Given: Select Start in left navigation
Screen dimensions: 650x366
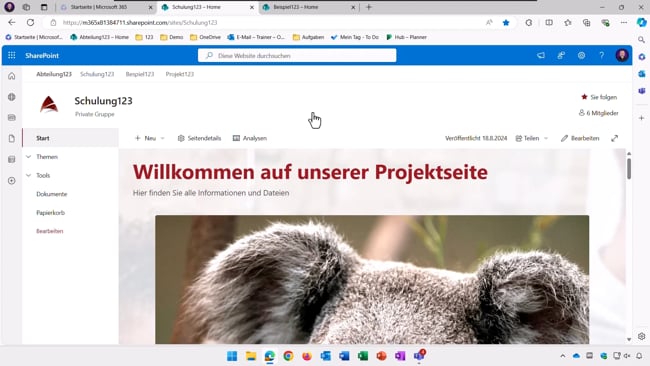Looking at the screenshot, I should pos(70,138).
